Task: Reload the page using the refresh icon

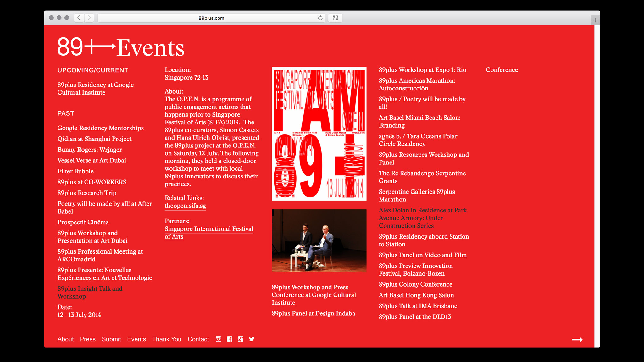Action: point(320,18)
